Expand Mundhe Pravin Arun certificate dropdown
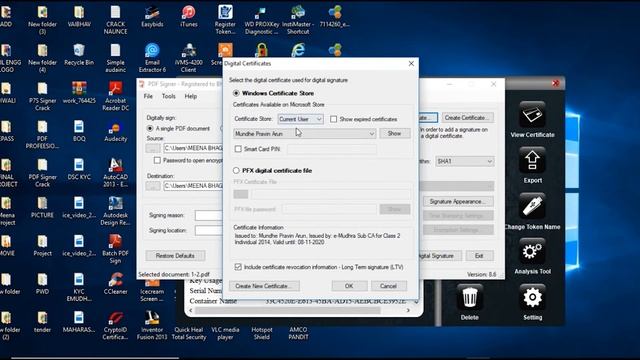The height and width of the screenshot is (360, 640). pyautogui.click(x=304, y=133)
